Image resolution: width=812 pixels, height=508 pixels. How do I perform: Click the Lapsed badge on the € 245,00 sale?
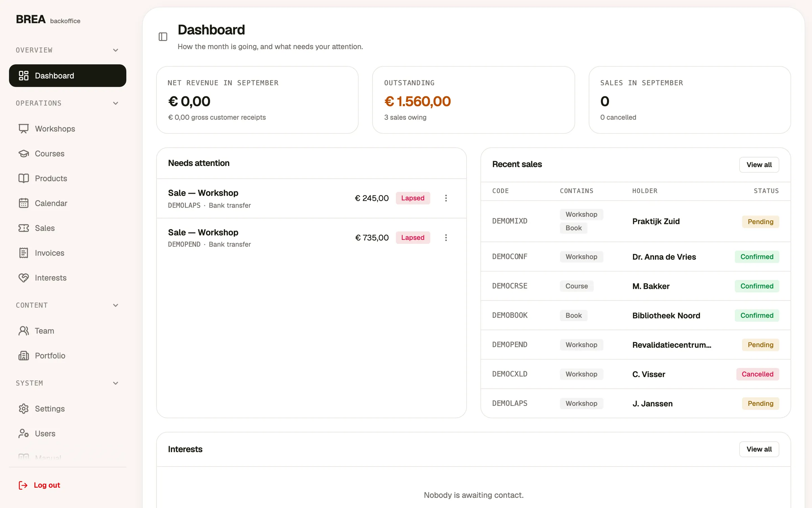click(x=412, y=198)
